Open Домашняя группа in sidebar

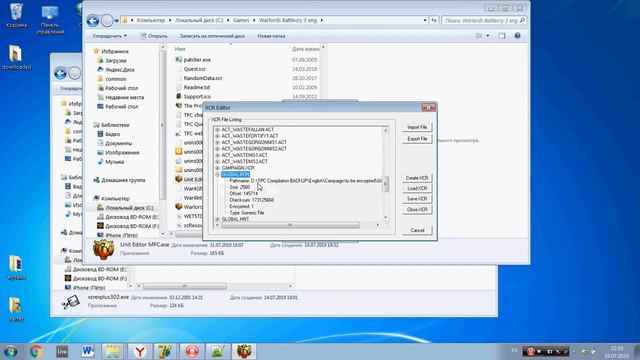point(119,180)
